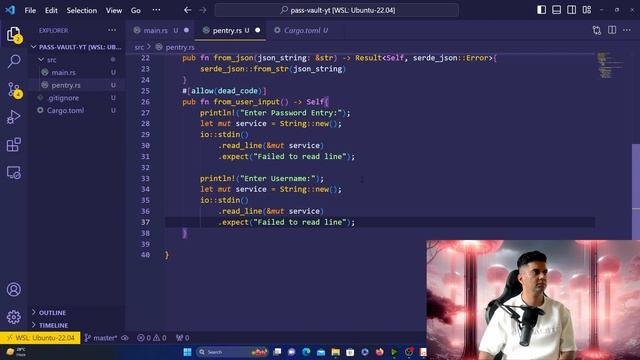Open Explorer panel more actions ellipsis

pos(112,30)
